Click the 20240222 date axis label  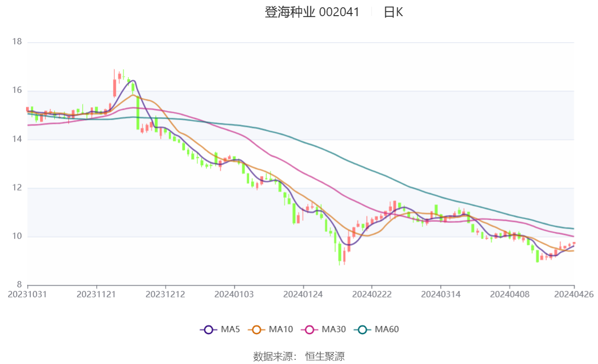click(372, 295)
